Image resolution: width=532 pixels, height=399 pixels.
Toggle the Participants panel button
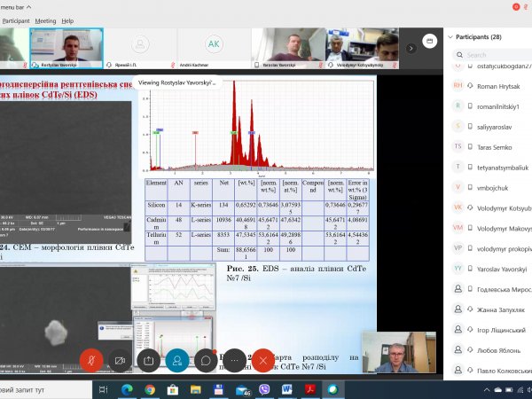tap(178, 360)
